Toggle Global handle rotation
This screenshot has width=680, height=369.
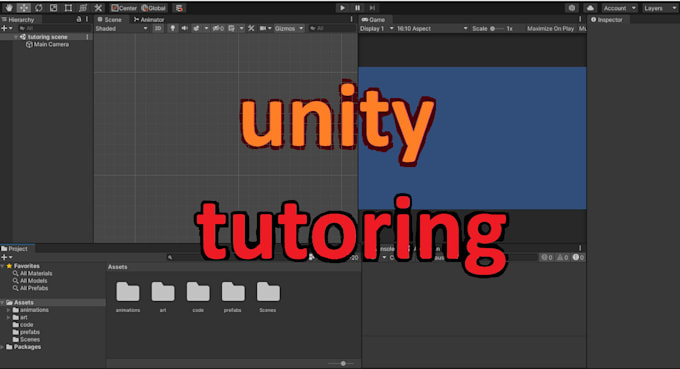(154, 8)
